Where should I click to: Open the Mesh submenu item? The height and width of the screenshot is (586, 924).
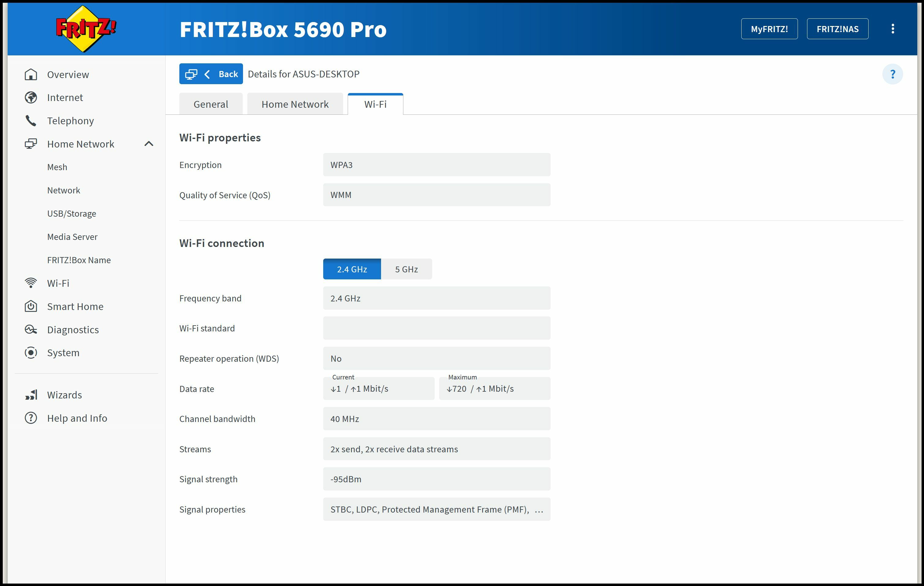(x=57, y=167)
